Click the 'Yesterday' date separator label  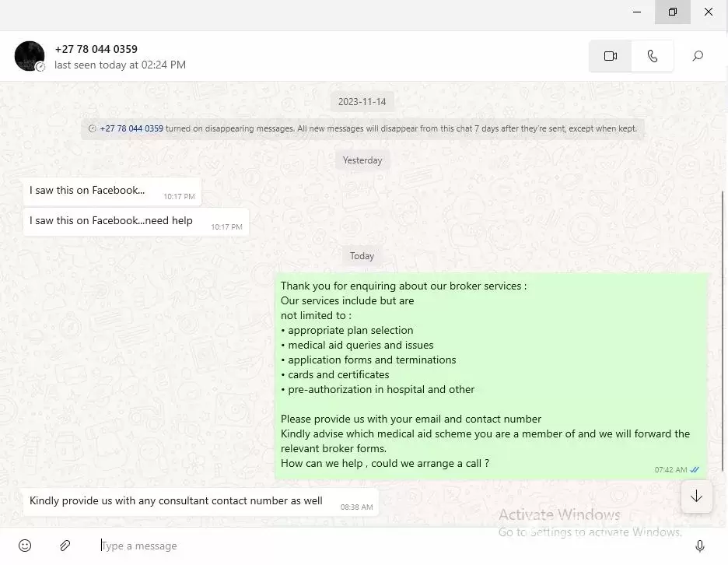362,160
